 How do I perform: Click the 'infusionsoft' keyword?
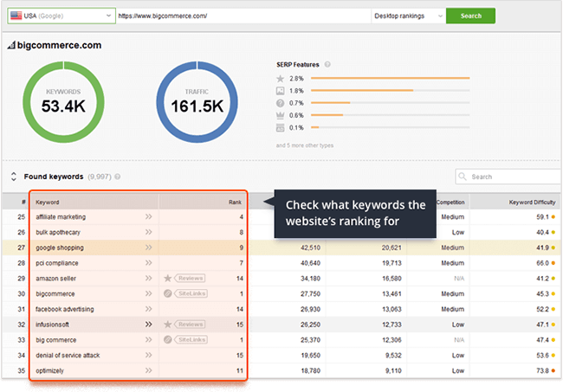pyautogui.click(x=52, y=325)
